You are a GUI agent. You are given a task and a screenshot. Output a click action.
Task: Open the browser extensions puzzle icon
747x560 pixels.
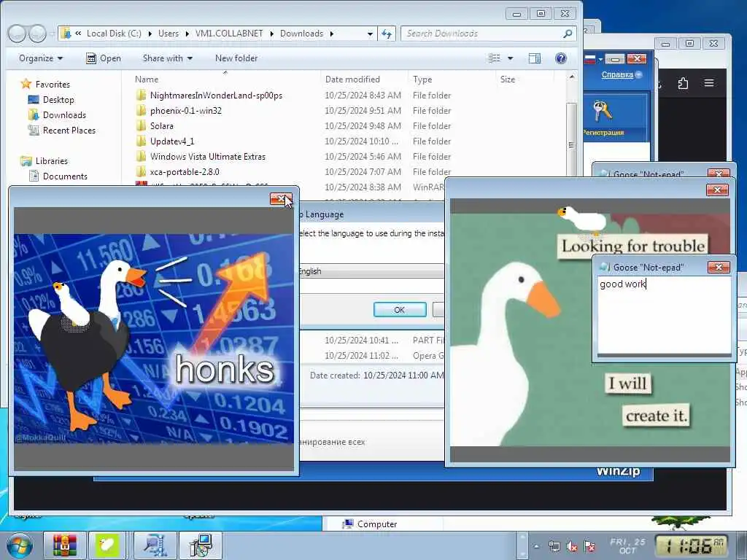[x=683, y=83]
